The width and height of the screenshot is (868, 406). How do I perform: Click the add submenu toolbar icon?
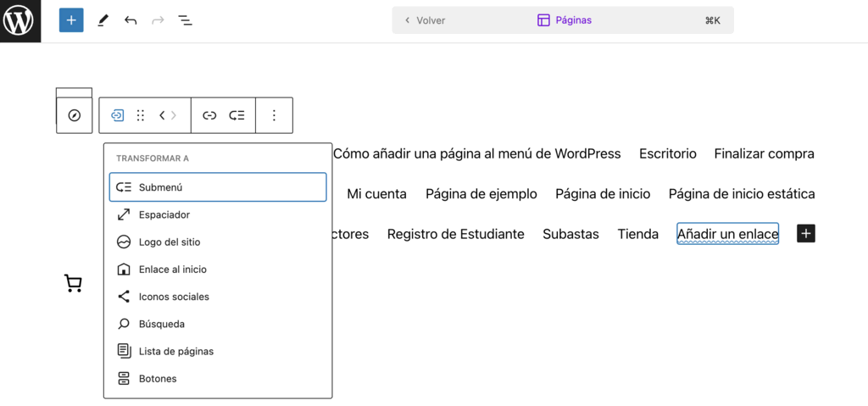pos(237,115)
